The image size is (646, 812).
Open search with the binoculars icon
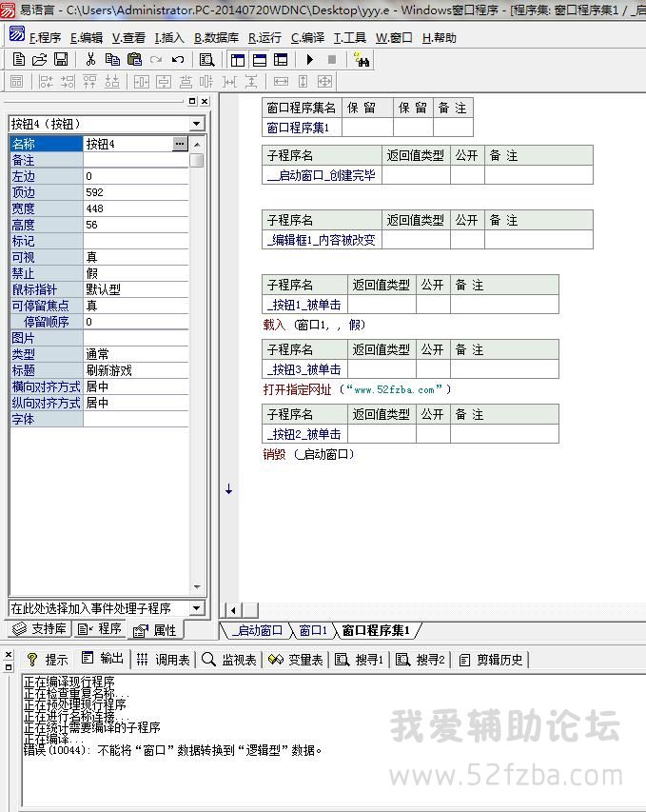point(362,59)
